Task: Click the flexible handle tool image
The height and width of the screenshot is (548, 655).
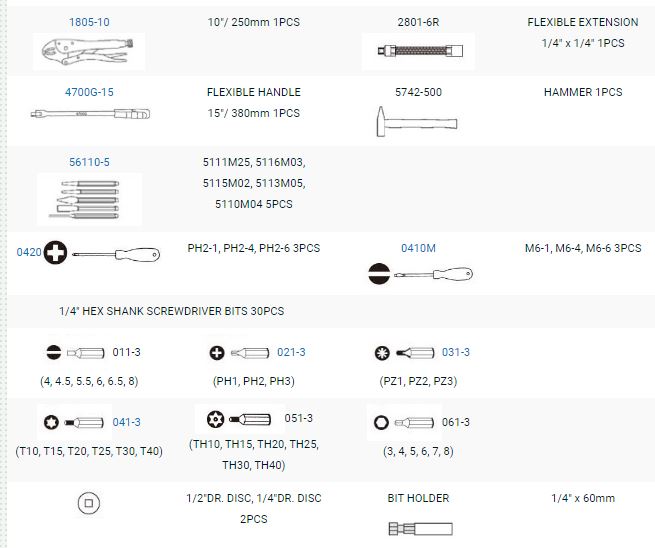Action: click(89, 115)
